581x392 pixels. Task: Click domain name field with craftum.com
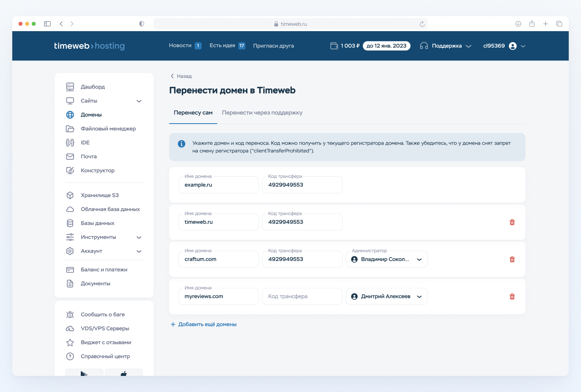pyautogui.click(x=219, y=259)
